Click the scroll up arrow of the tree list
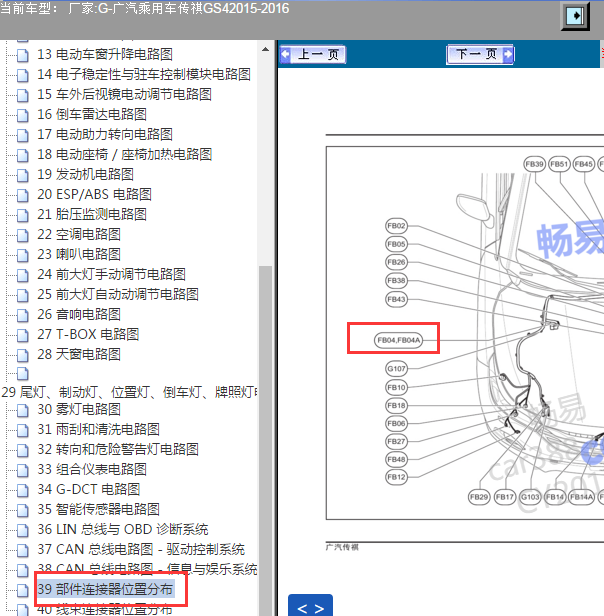 [266, 50]
